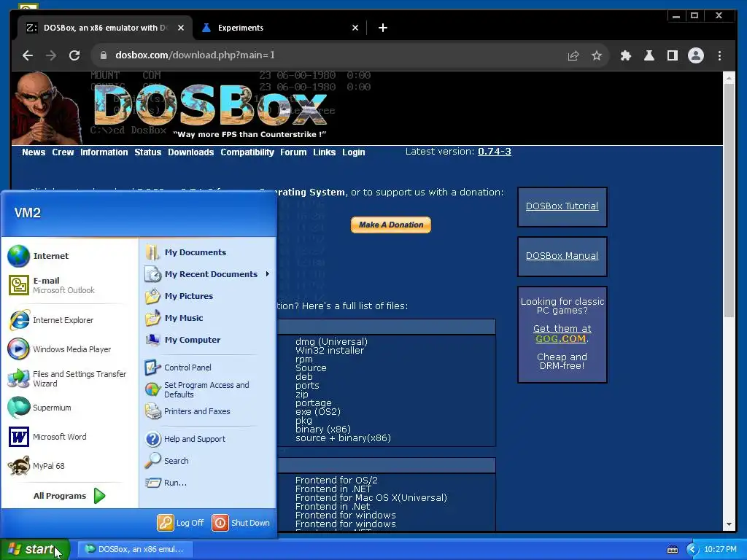Click the keyboard icon in the system tray
The height and width of the screenshot is (560, 747).
click(672, 550)
